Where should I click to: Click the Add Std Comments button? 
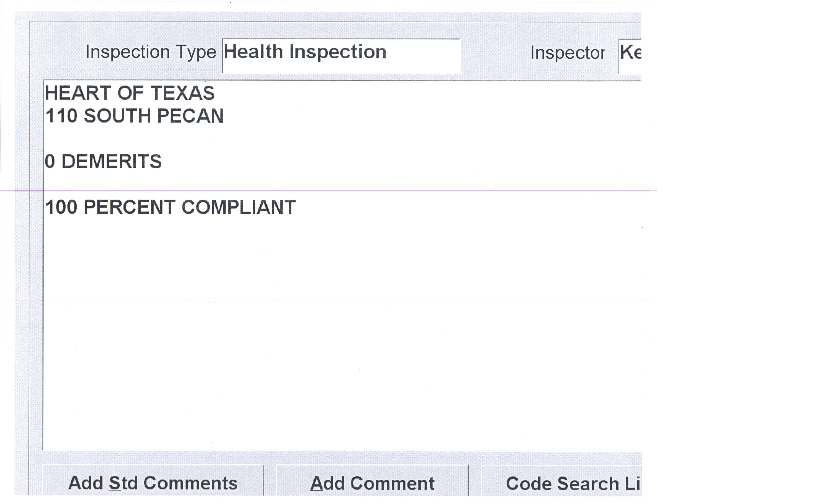click(153, 483)
